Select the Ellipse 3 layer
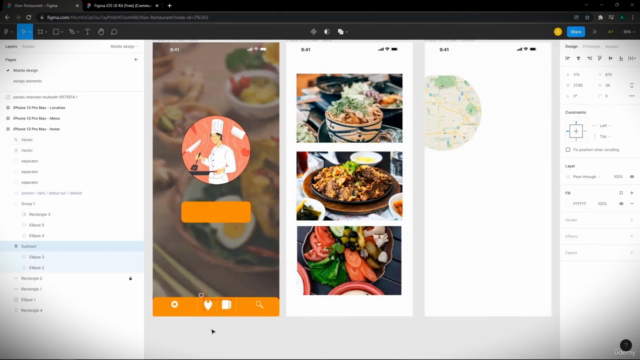This screenshot has height=360, width=640. coord(72,257)
